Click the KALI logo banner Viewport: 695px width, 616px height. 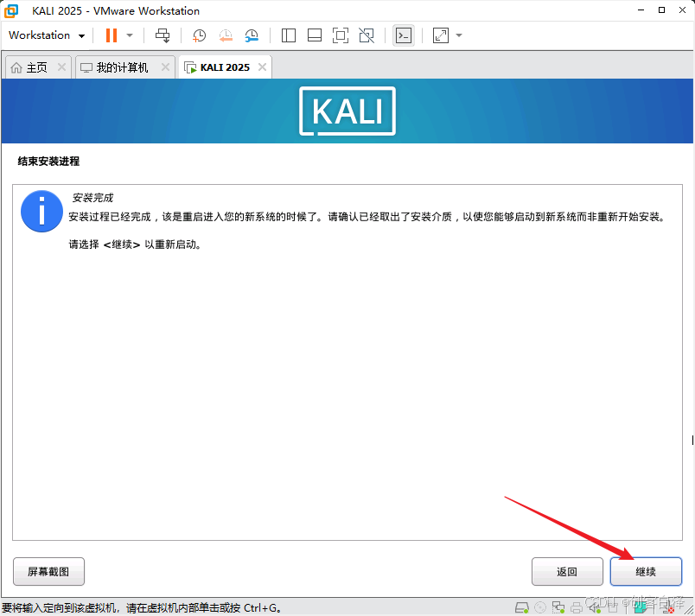click(x=347, y=111)
